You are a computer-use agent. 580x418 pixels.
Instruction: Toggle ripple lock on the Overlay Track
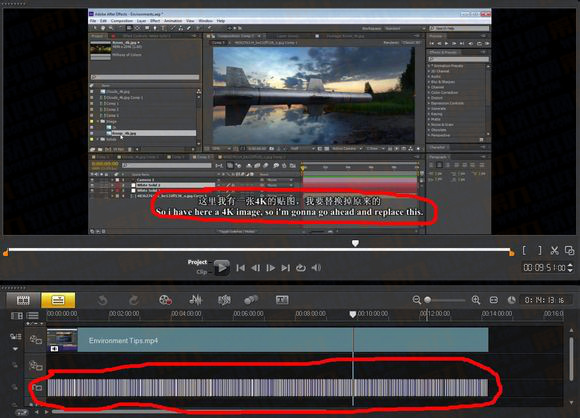click(14, 365)
